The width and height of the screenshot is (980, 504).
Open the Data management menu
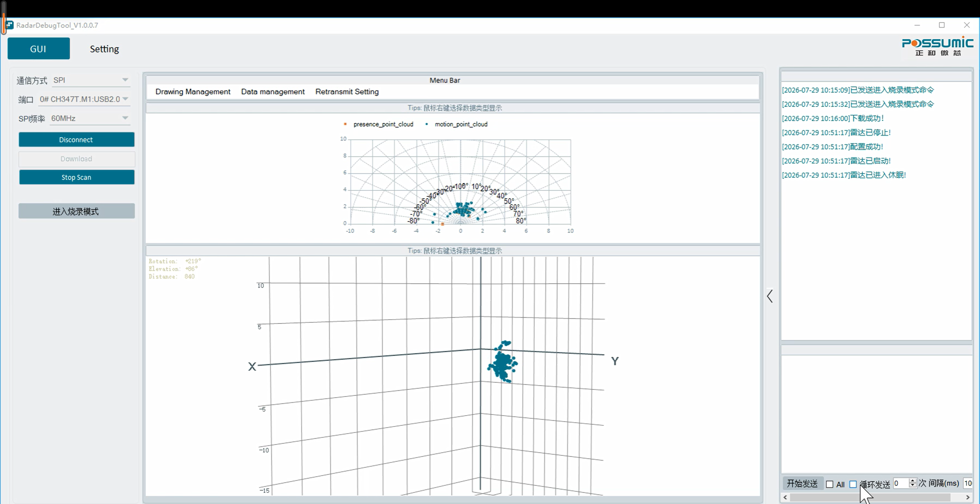pyautogui.click(x=273, y=91)
